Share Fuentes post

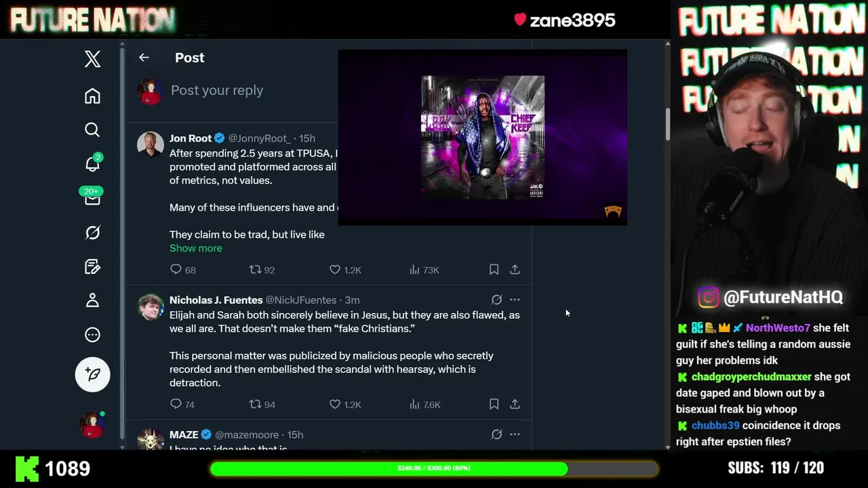(x=515, y=405)
